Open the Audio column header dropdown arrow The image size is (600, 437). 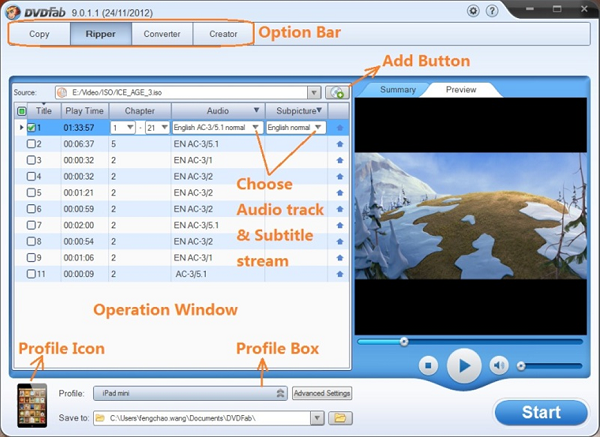coord(257,110)
